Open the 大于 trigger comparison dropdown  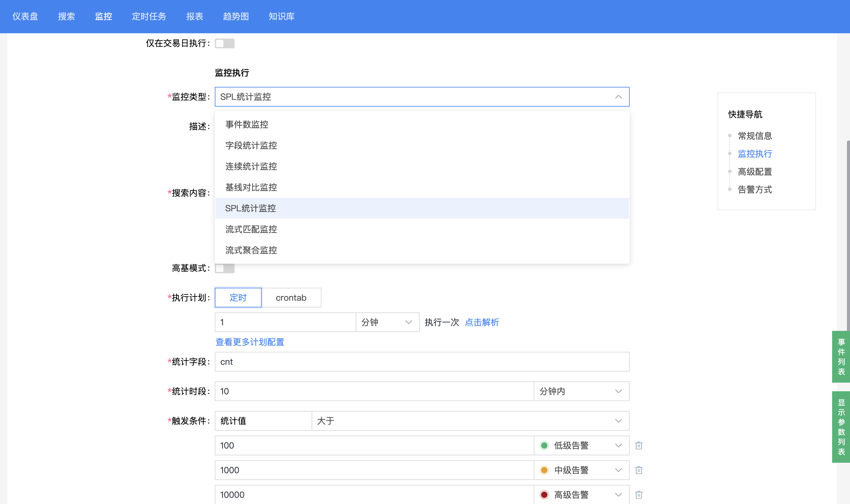click(470, 421)
